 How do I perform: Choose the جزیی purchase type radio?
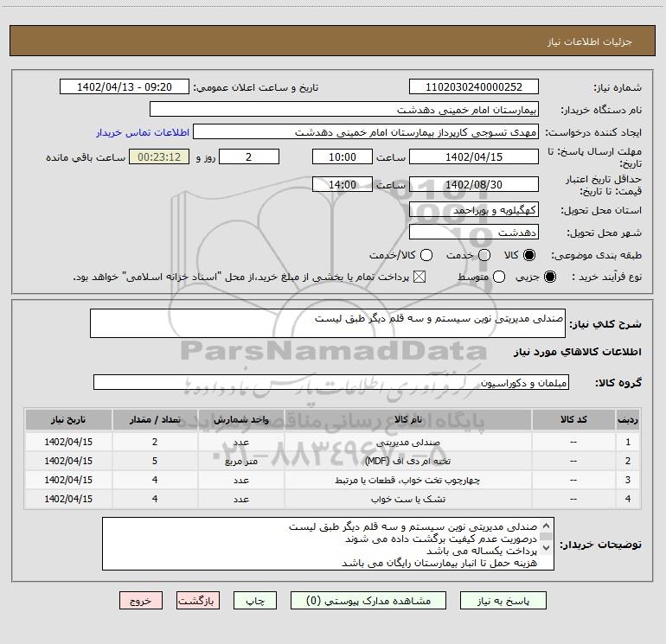pos(549,277)
